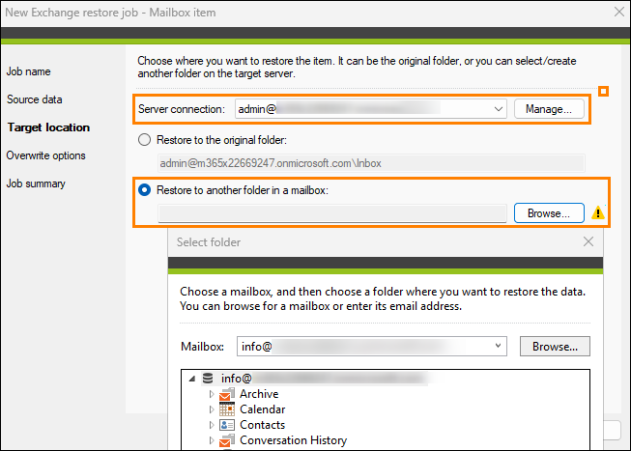The height and width of the screenshot is (451, 631).
Task: Jump to the Job summary step
Action: pyautogui.click(x=36, y=183)
